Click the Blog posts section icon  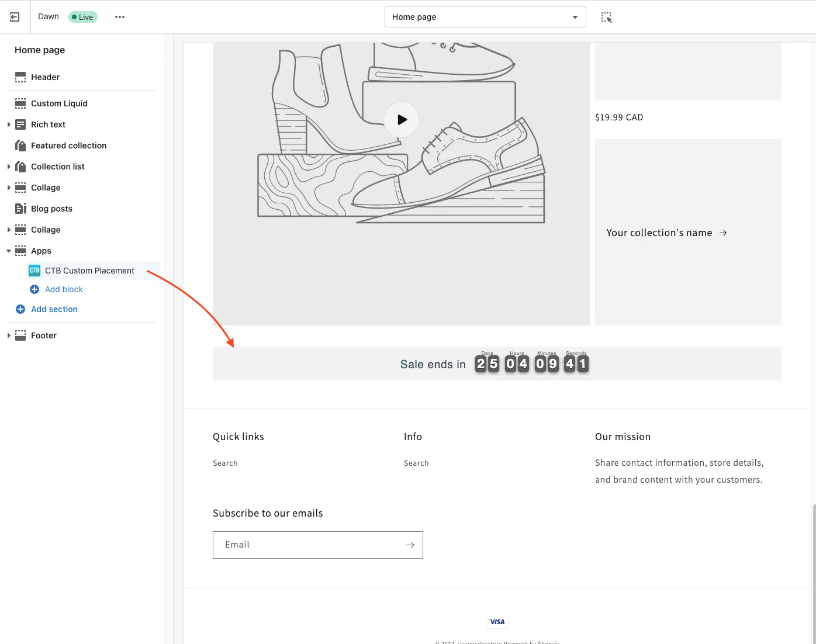pyautogui.click(x=20, y=209)
